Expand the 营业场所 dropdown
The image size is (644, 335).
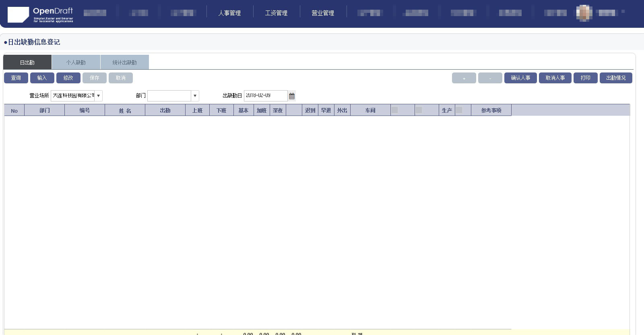pos(98,96)
